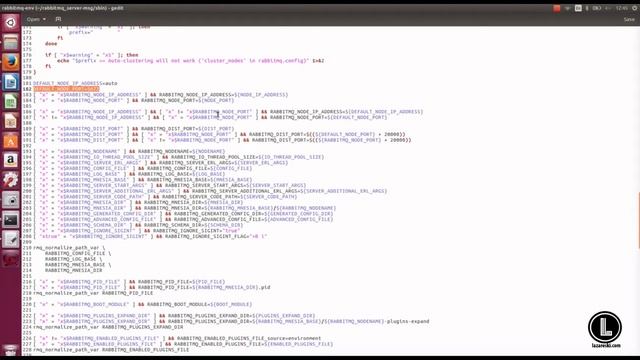
Task: Switch to gedit text editor launcher icon
Action: click(x=11, y=240)
